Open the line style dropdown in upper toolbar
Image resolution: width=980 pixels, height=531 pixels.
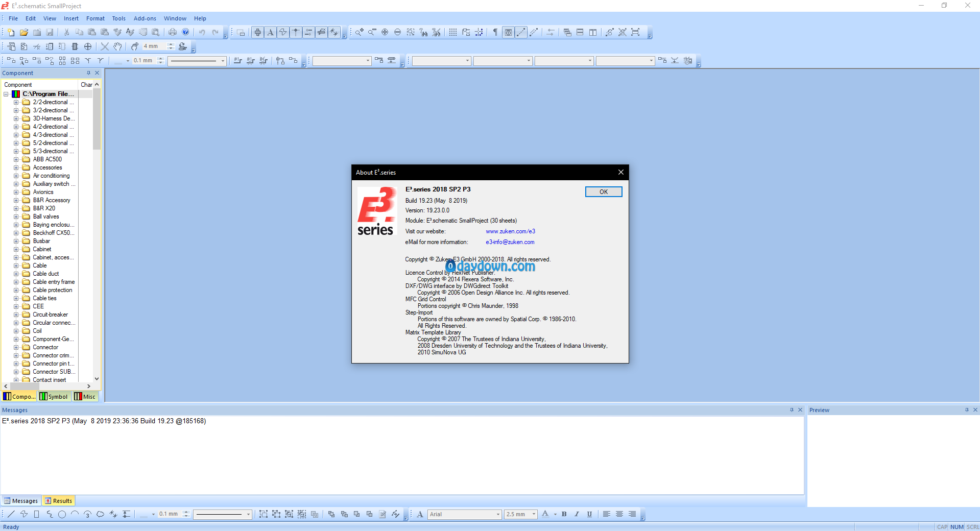(x=223, y=61)
